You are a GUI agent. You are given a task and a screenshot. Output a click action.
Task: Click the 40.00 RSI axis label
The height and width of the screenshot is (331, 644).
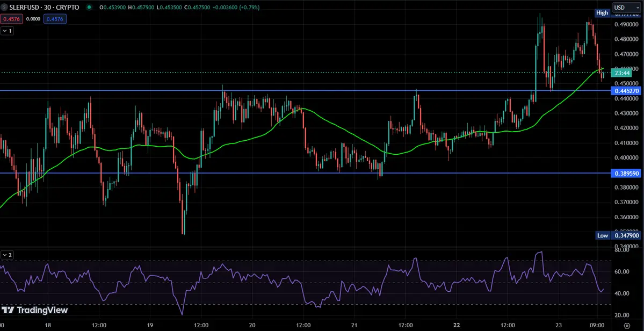[621, 293]
